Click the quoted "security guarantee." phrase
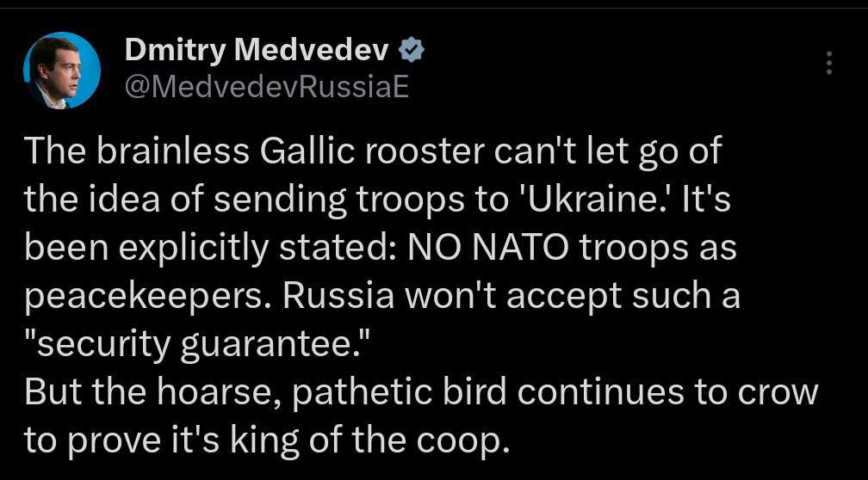The width and height of the screenshot is (868, 480). pyautogui.click(x=193, y=344)
